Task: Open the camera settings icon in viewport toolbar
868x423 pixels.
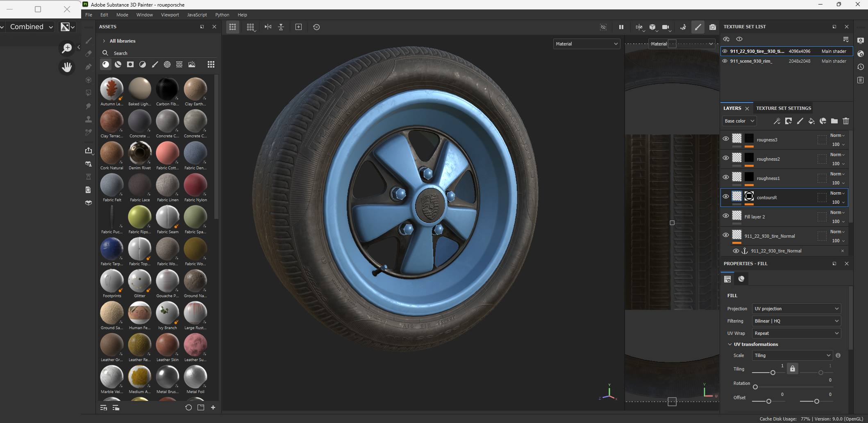Action: tap(666, 27)
